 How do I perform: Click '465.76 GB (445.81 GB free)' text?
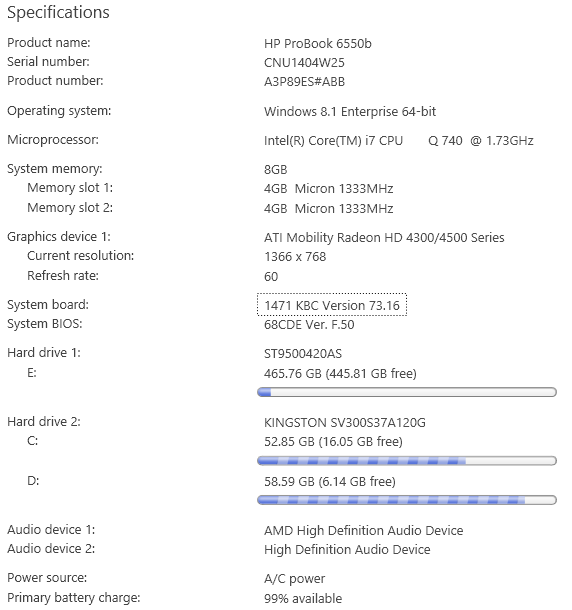pos(340,373)
